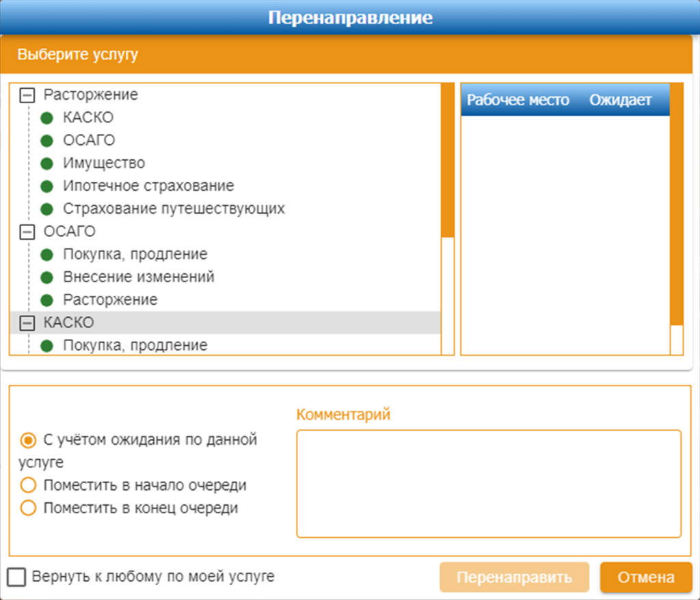The image size is (700, 600).
Task: Click the service tree scrollbar thumb
Action: pos(447,161)
